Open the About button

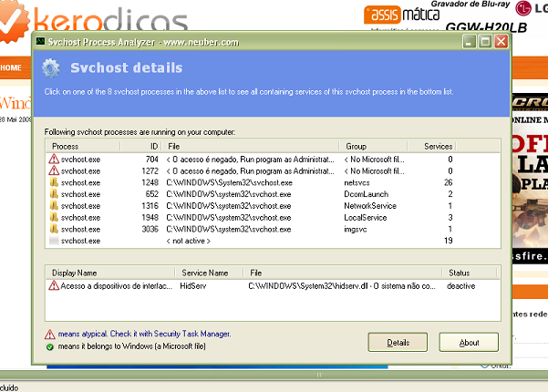(469, 343)
